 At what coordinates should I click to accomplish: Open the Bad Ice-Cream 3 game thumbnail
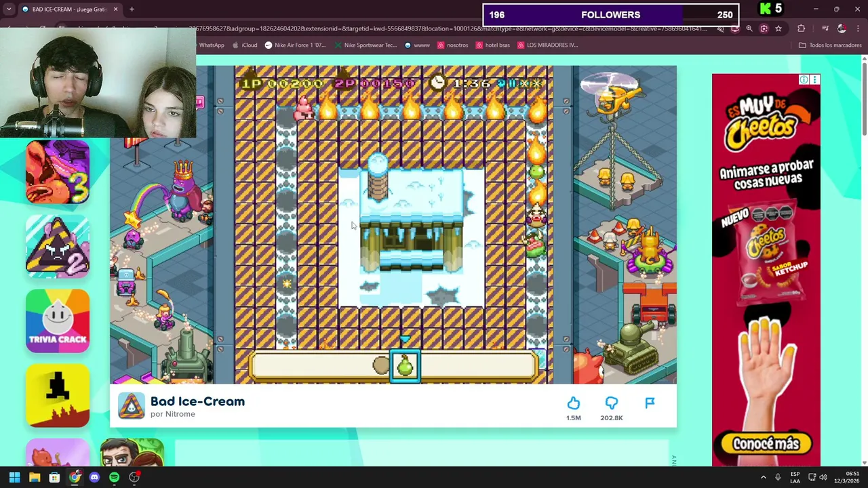[58, 172]
